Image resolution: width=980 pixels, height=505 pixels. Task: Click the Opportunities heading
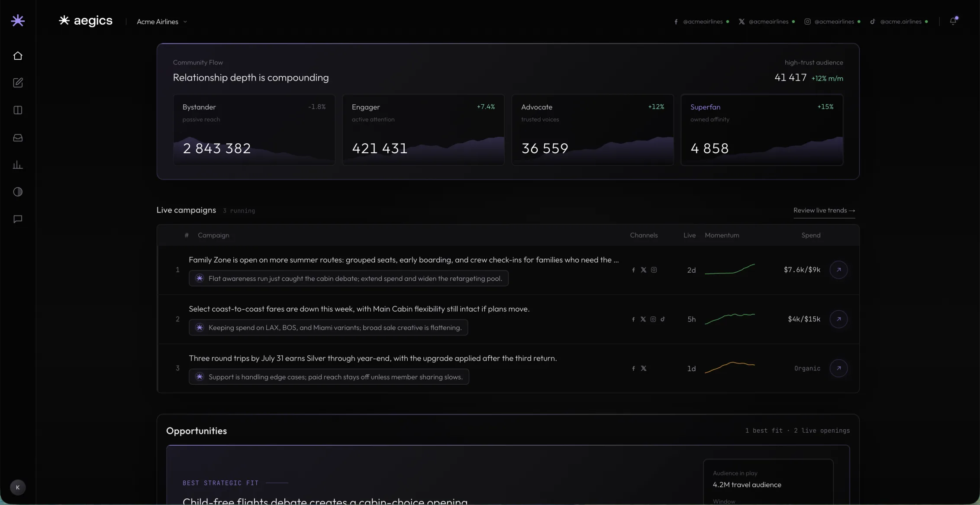pyautogui.click(x=197, y=431)
